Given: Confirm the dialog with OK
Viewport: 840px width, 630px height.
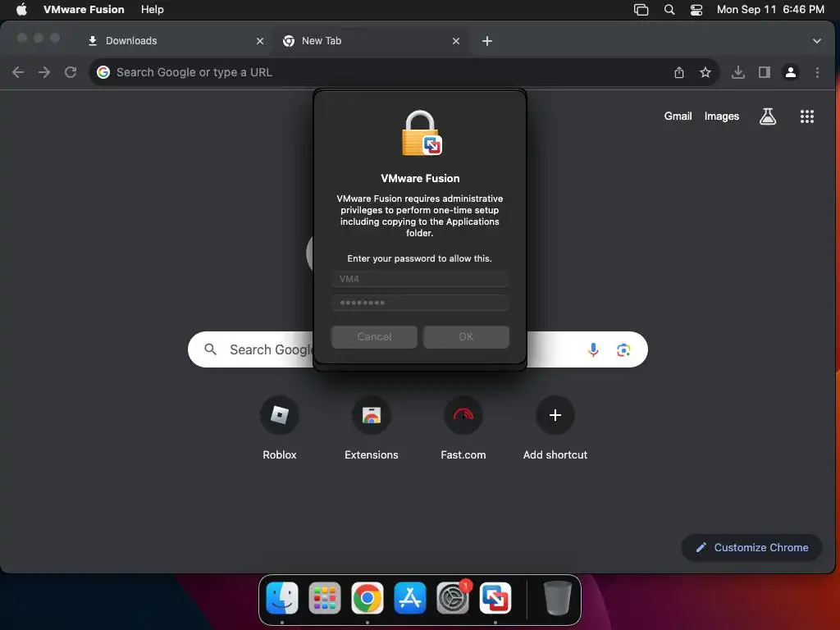Looking at the screenshot, I should point(466,337).
